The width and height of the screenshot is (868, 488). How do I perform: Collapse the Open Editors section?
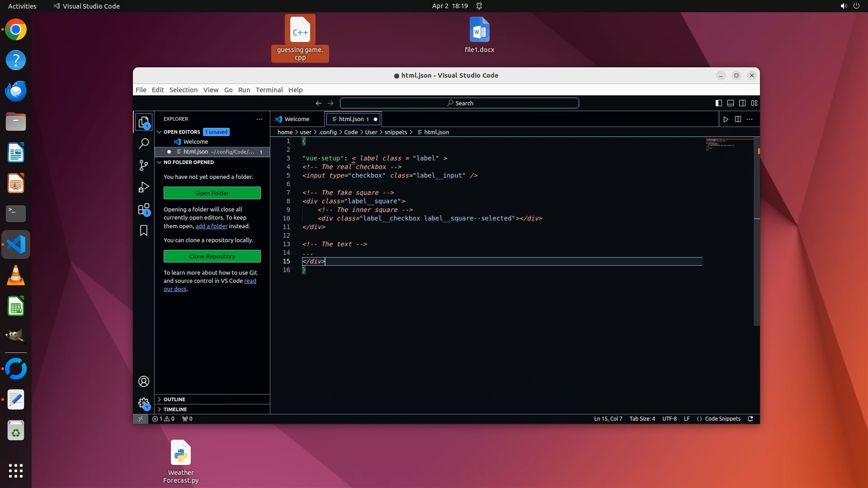coord(181,132)
